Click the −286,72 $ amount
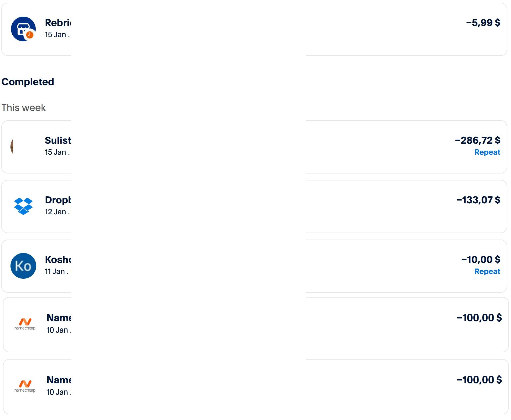Viewport: 511px width, 420px height. pos(477,140)
